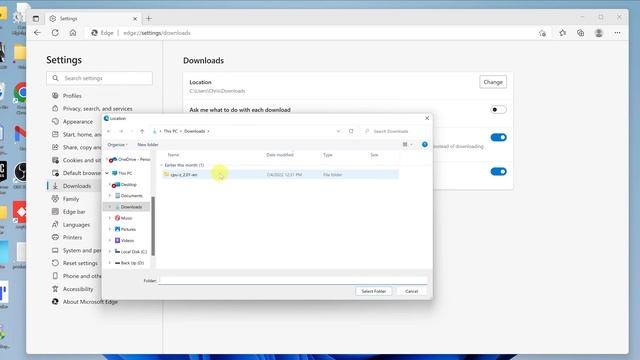Open a new Edge tab

149,18
